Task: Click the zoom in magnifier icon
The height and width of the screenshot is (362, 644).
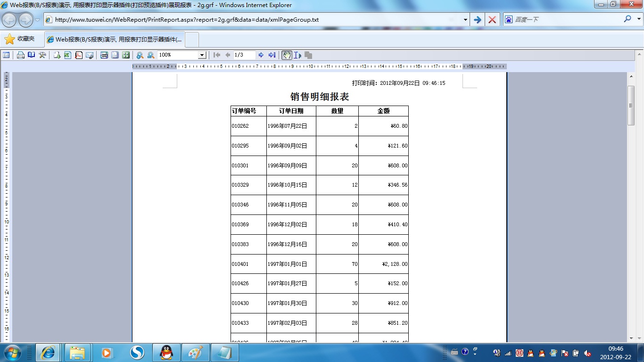Action: click(140, 55)
